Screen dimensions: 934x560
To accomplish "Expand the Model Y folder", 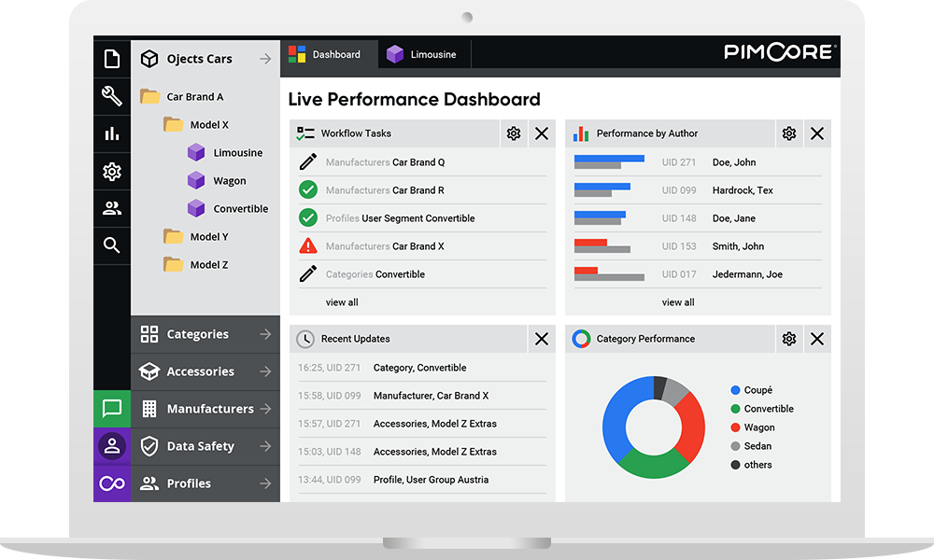I will coord(174,236).
